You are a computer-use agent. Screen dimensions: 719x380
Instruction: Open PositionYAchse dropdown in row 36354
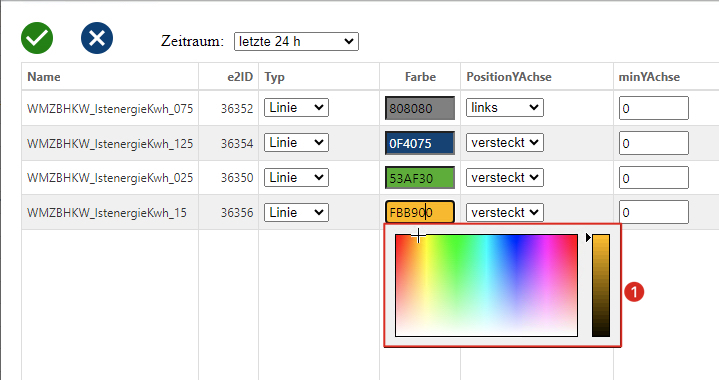tap(504, 143)
